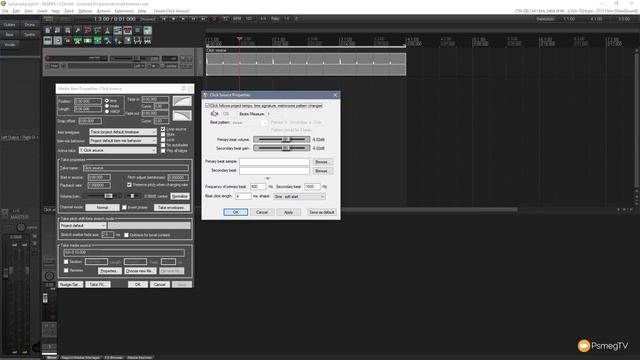Enable the Reverse checkbox
This screenshot has height=360, width=640.
coord(66,270)
